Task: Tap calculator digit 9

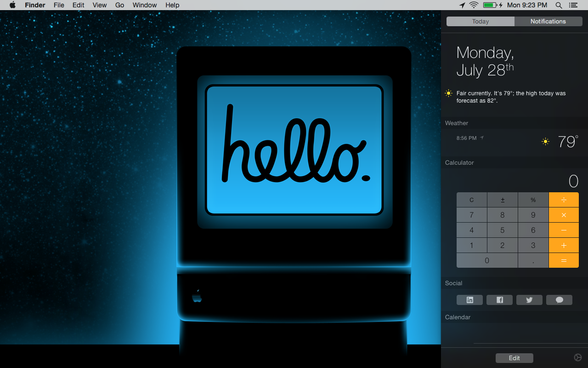Action: click(x=533, y=215)
